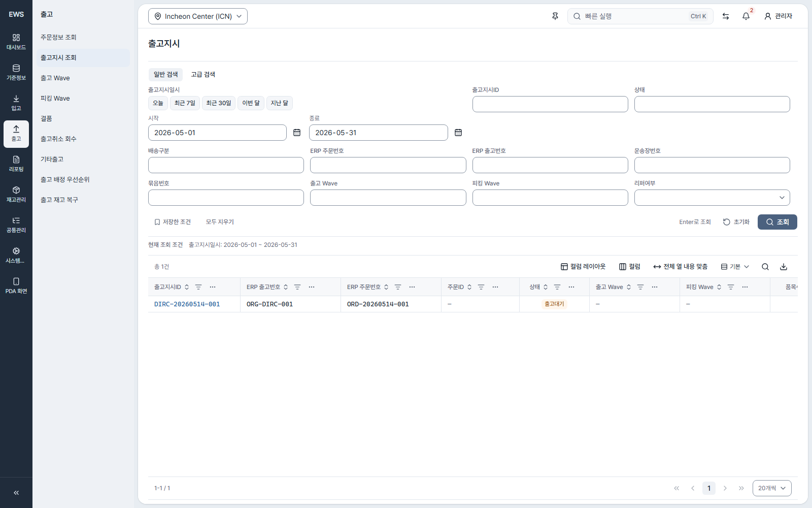Viewport: 812px width, 508px height.
Task: Click the 초기화 reset button
Action: click(736, 222)
